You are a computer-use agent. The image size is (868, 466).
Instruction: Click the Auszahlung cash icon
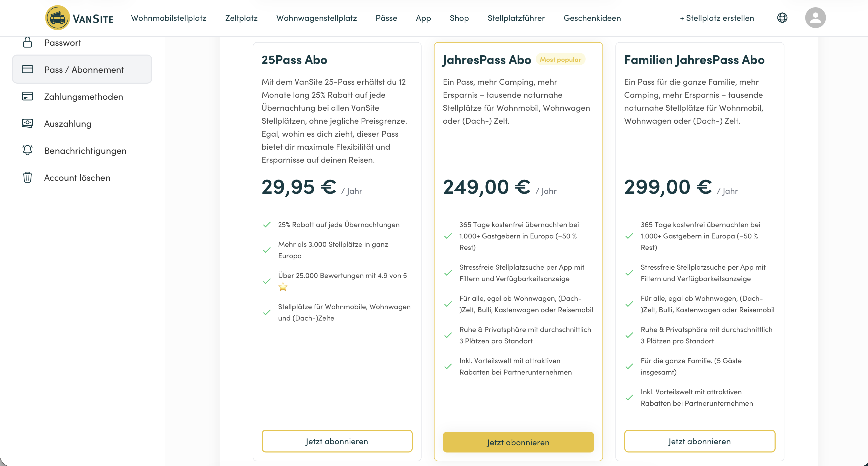27,123
